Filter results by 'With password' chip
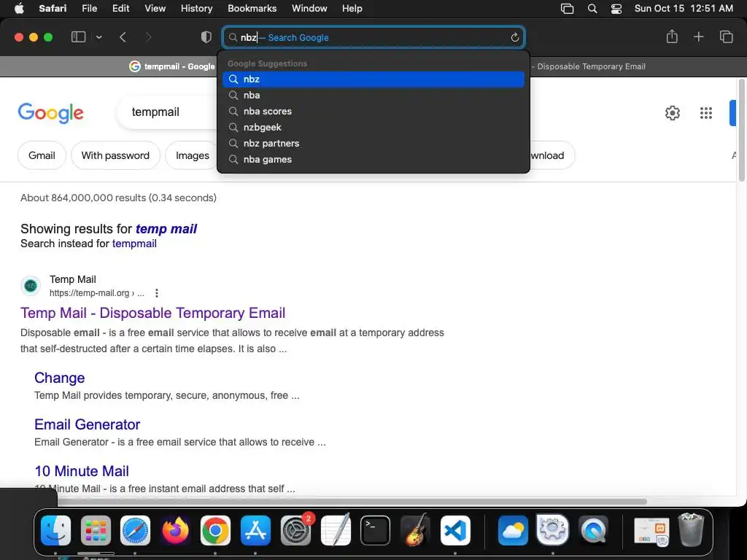747x560 pixels. pos(115,155)
